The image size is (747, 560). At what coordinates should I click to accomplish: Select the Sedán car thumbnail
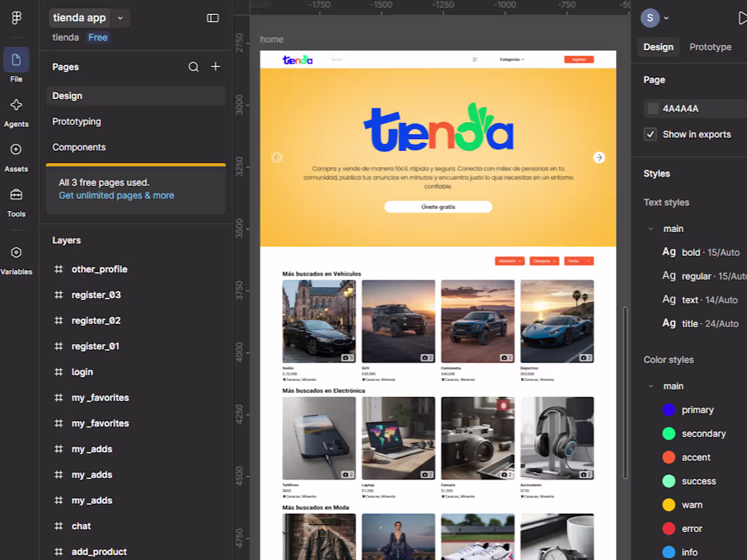point(318,322)
